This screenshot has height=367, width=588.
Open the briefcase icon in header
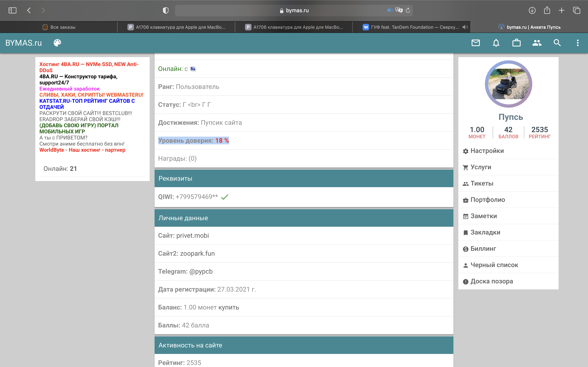click(x=516, y=43)
